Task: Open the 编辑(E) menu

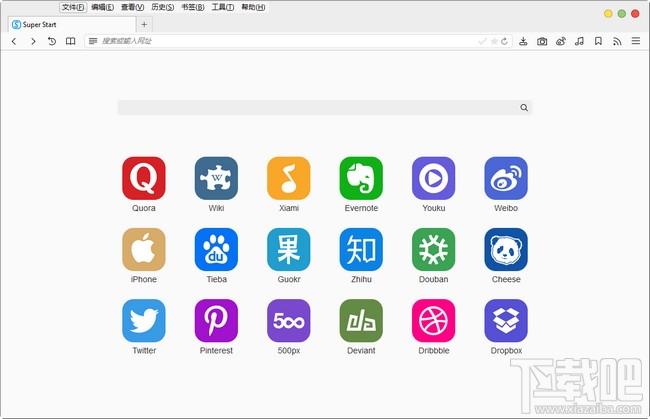Action: coord(102,7)
